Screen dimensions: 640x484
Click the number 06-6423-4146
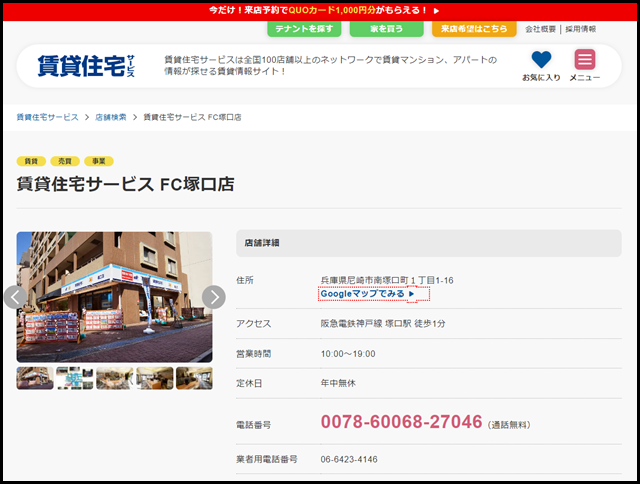coord(349,460)
